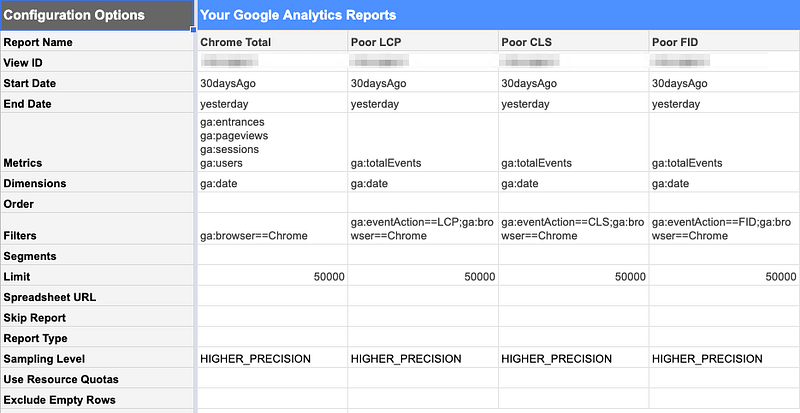800x413 pixels.
Task: Select the Poor CLS Dimensions ga:date cell
Action: 573,184
